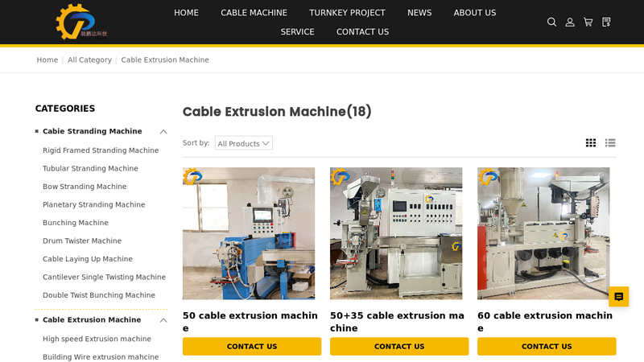
Task: Click the search magnifier icon in header
Action: tap(551, 23)
